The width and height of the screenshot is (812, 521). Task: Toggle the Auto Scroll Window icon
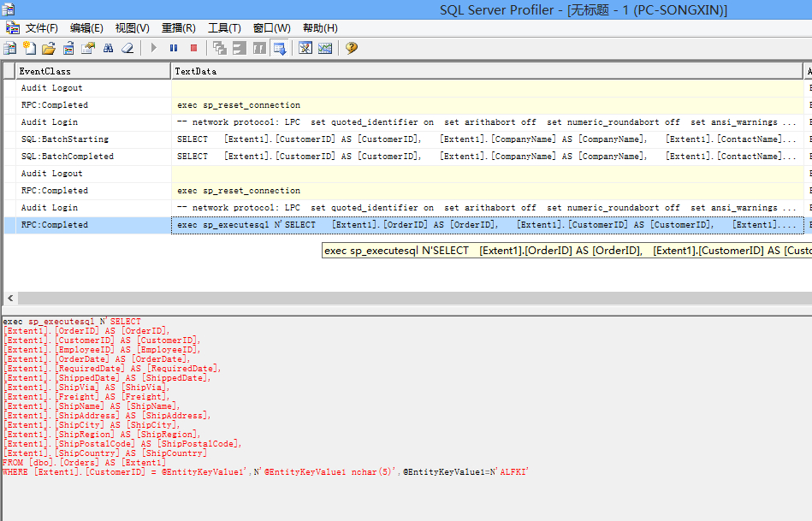point(280,48)
